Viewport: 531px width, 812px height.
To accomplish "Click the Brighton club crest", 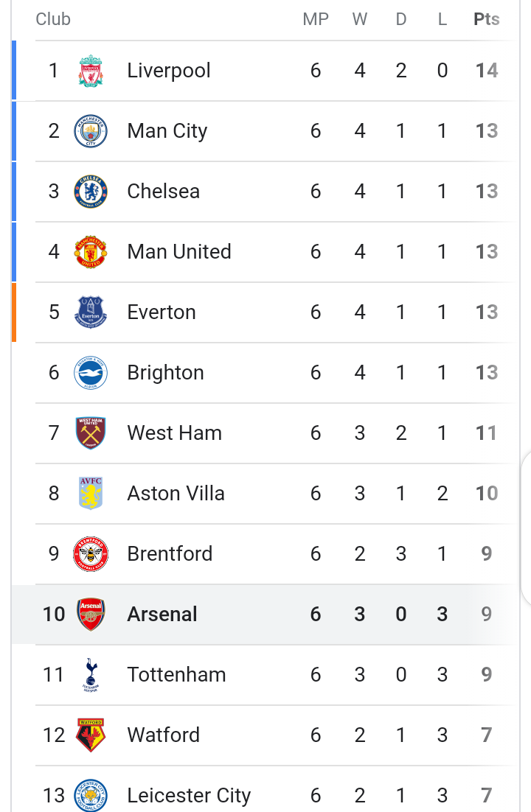I will (x=91, y=373).
